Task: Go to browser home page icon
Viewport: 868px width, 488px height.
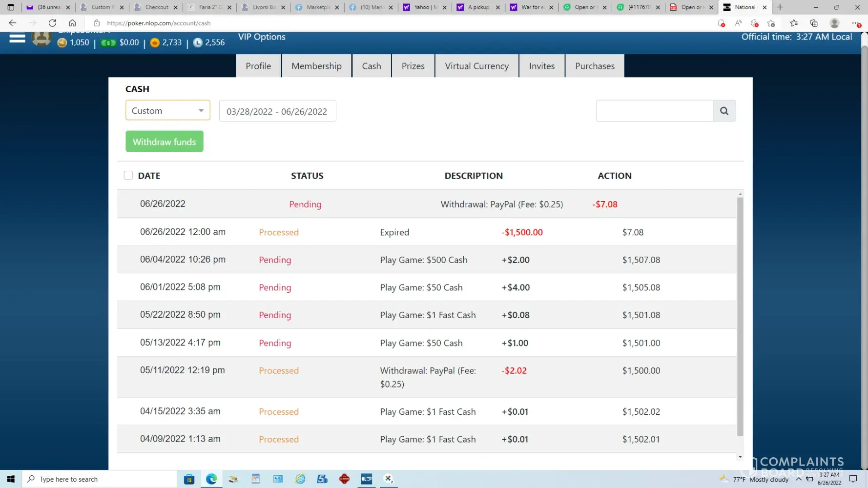Action: click(x=72, y=23)
